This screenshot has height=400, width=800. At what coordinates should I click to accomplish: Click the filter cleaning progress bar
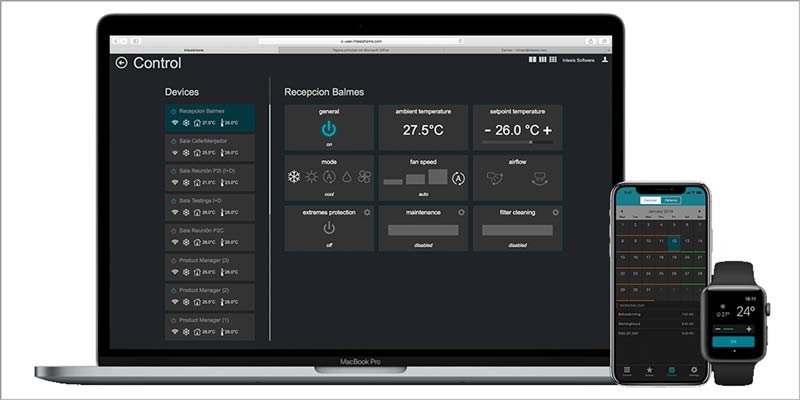point(517,230)
